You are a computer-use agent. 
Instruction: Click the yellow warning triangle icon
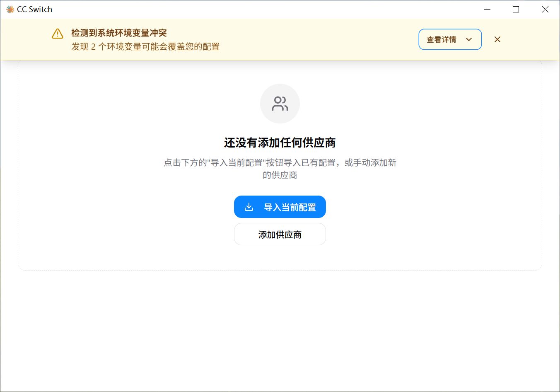[x=58, y=34]
